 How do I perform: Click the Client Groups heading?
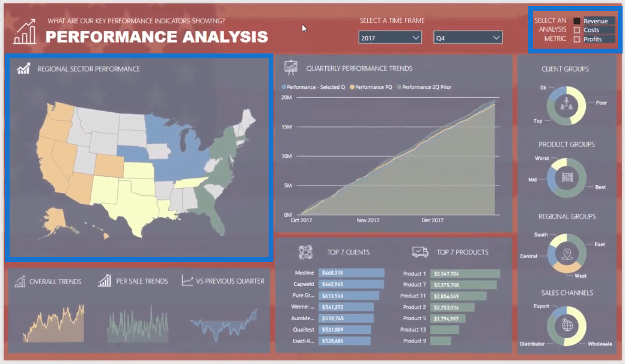point(565,69)
